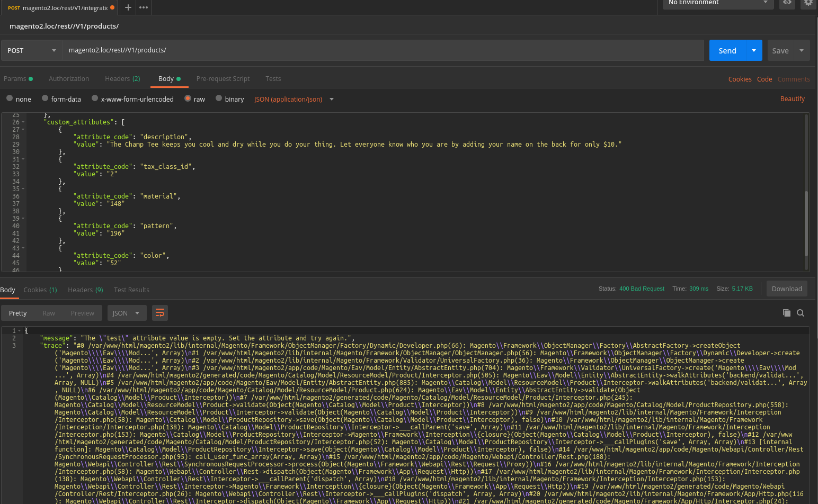Image resolution: width=818 pixels, height=504 pixels.
Task: Collapse code fold at line 43
Action: 23,248
